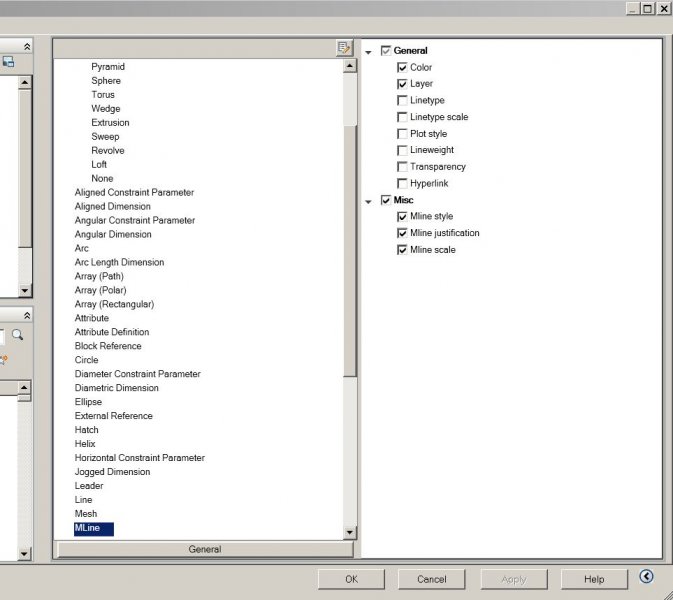673x600 pixels.
Task: Enable the Lineweight property
Action: (402, 150)
